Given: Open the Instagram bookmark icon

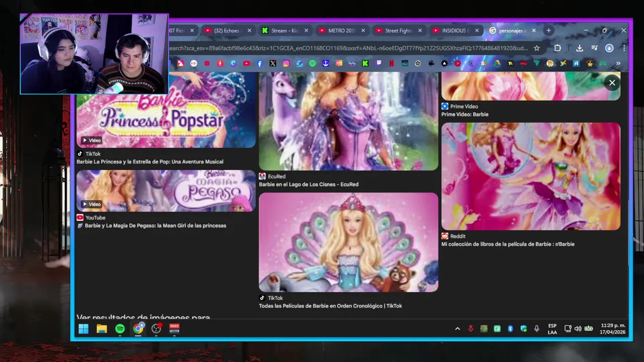Looking at the screenshot, I should [x=286, y=63].
